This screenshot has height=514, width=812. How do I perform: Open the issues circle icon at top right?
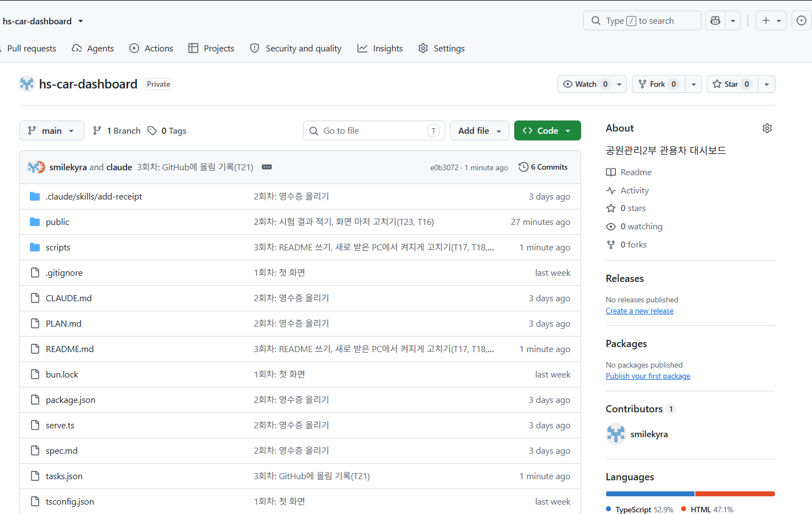[802, 20]
